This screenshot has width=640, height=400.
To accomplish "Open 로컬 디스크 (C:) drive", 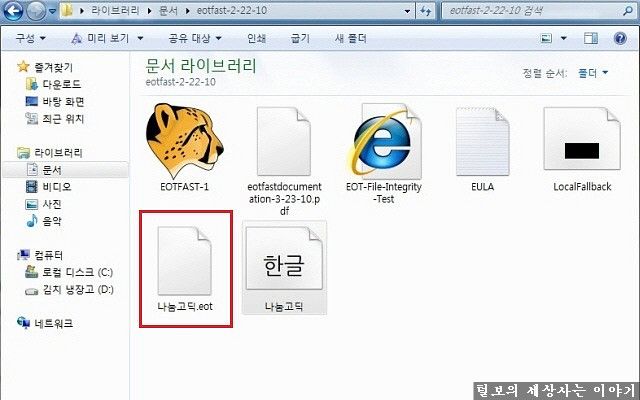I will 78,272.
